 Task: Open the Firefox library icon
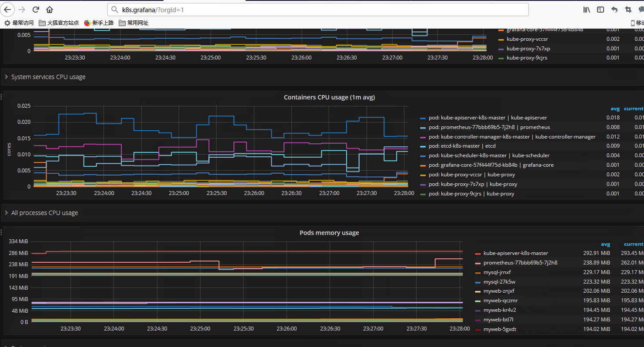587,10
